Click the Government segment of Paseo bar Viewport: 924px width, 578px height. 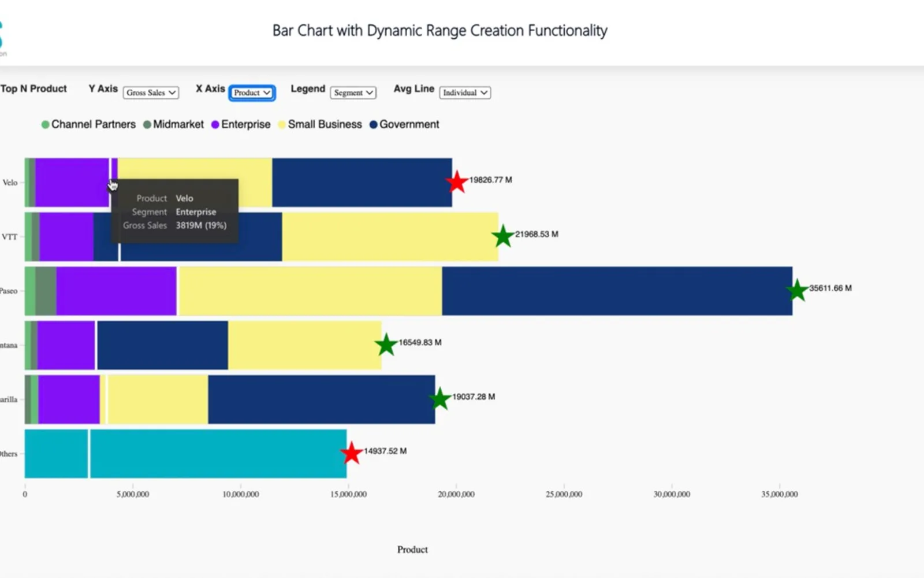pos(617,291)
